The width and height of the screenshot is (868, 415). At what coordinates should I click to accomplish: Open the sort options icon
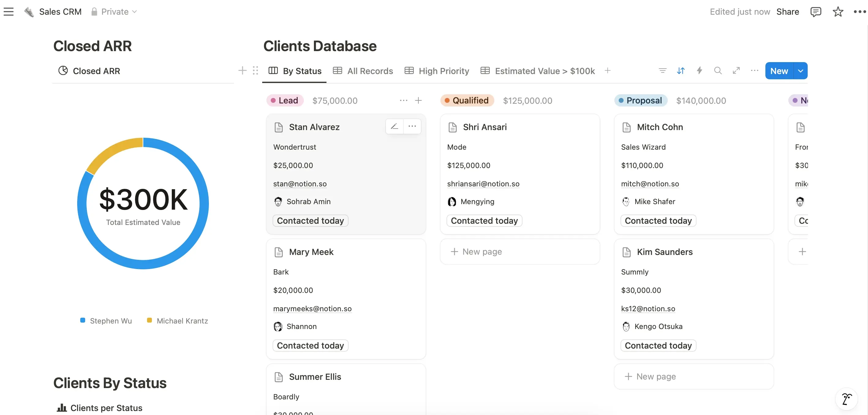coord(681,71)
